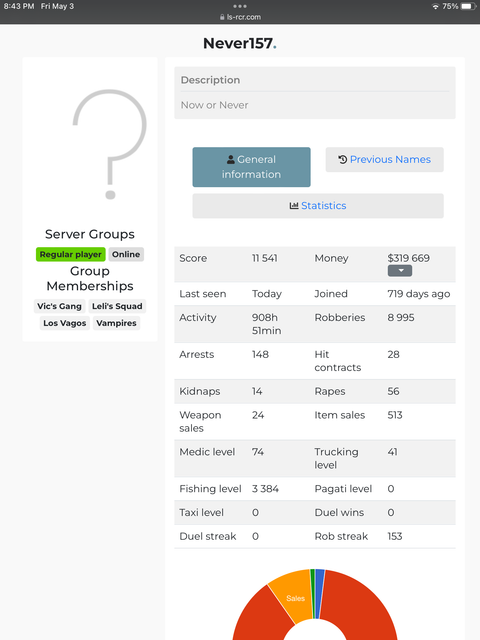
Task: Open the Leli's Squad group
Action: [x=117, y=306]
